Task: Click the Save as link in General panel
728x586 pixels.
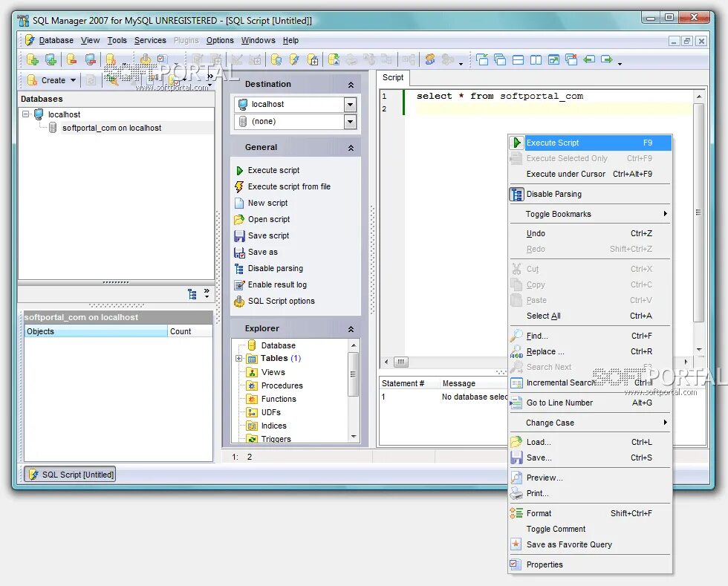Action: (263, 252)
